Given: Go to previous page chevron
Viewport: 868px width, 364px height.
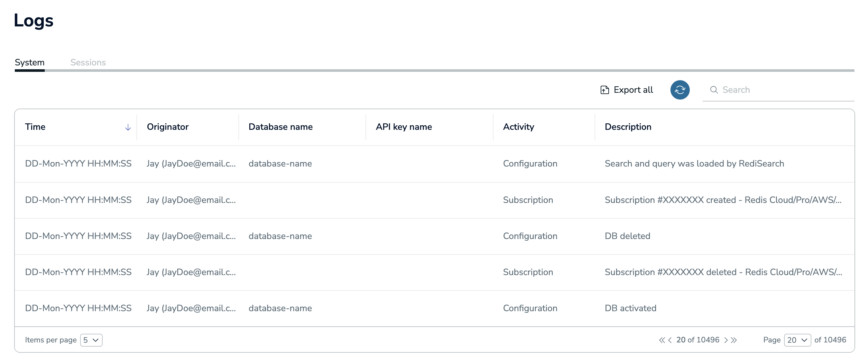Looking at the screenshot, I should pyautogui.click(x=670, y=340).
